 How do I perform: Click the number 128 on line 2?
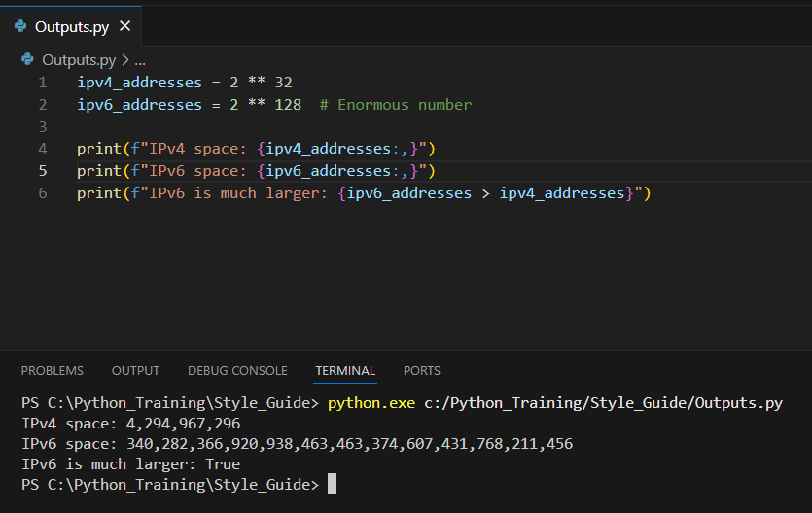pos(288,105)
